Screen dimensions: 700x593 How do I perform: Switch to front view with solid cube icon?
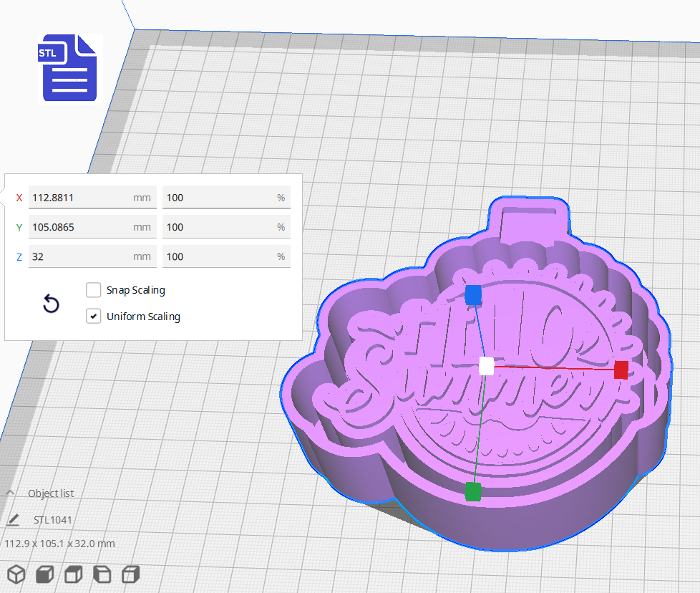coord(44,574)
